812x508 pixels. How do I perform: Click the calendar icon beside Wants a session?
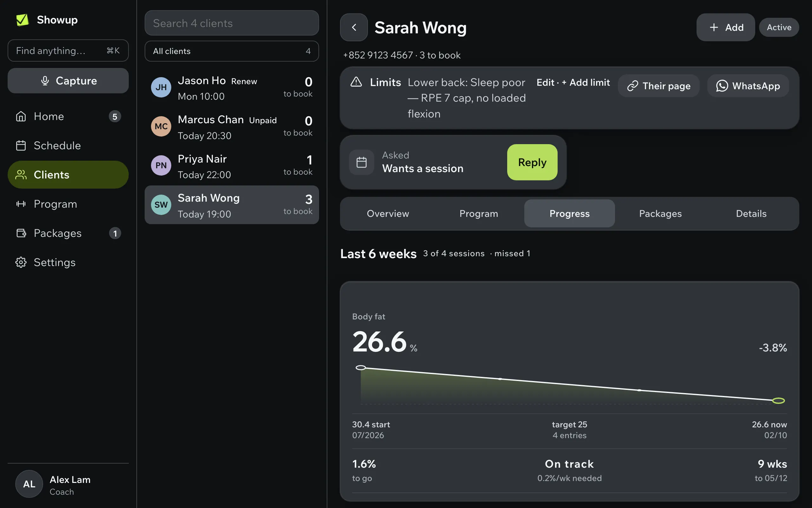tap(361, 162)
